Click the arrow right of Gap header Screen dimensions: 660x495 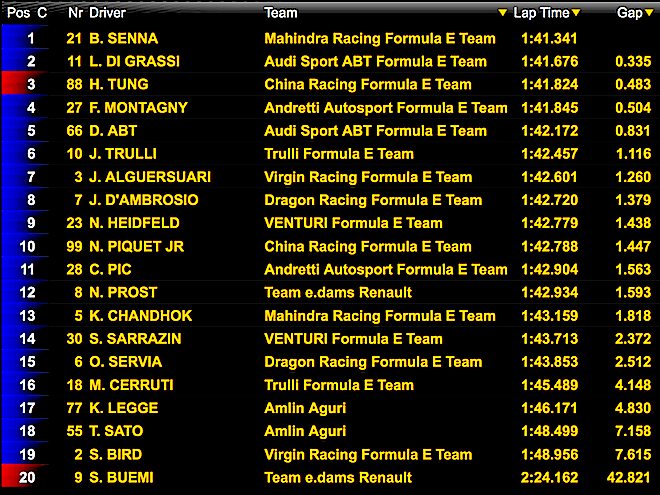click(x=650, y=13)
